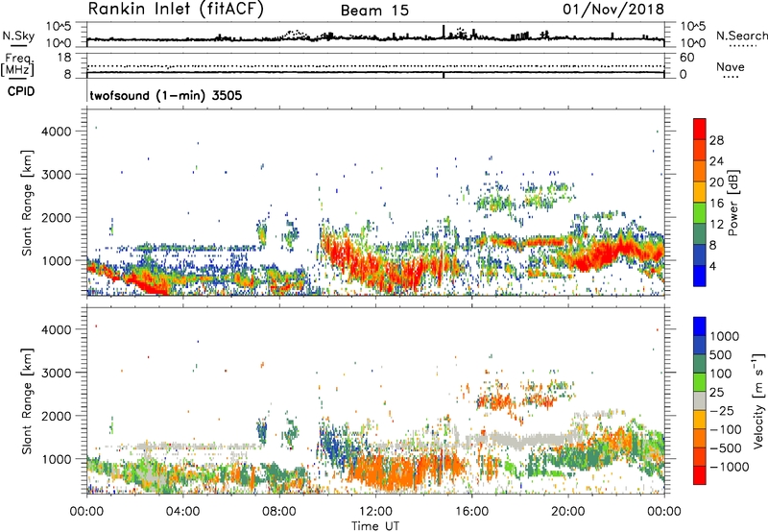The image size is (768, 532).
Task: Click the grey band of velocity colorbar
Action: click(700, 401)
